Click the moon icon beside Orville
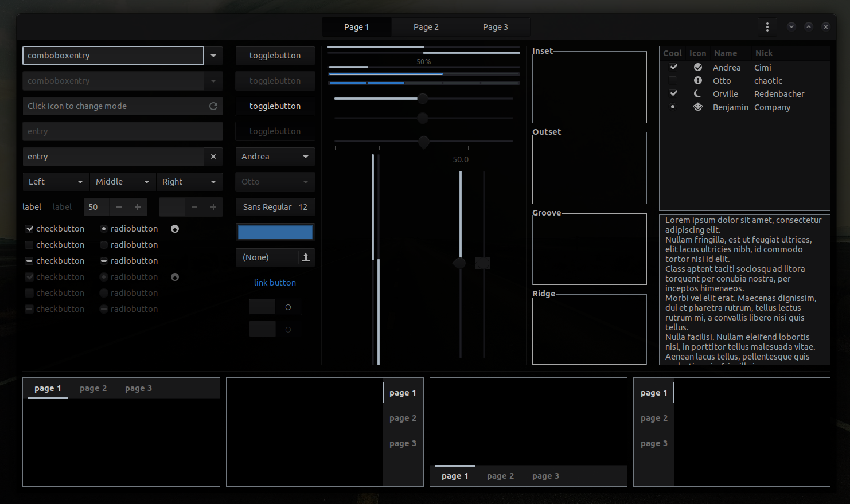This screenshot has height=504, width=850. [697, 93]
